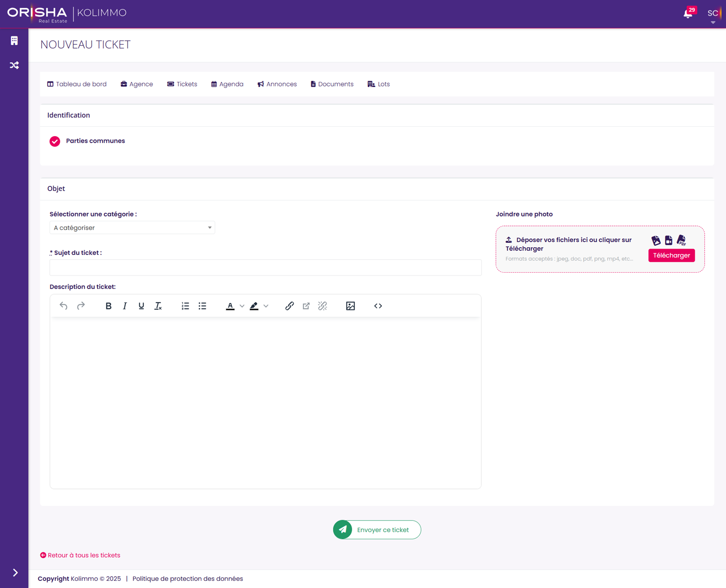Focus the Sujet du ticket field
Screen dimensions: 726x588
tap(266, 268)
